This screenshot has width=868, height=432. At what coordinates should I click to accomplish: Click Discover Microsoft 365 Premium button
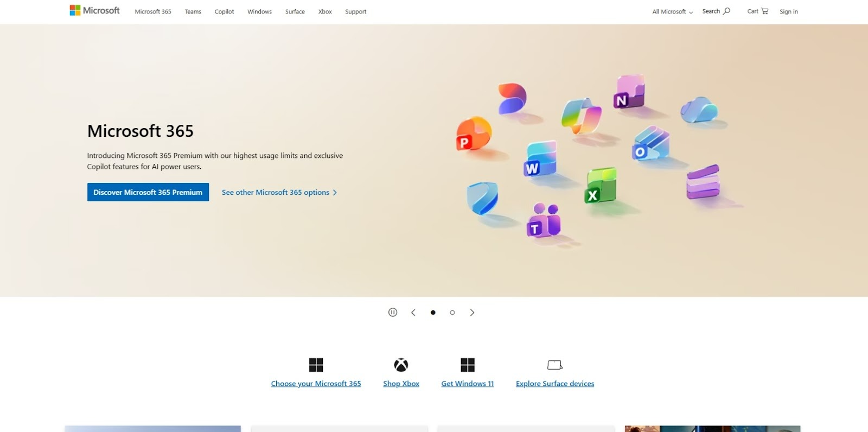click(148, 192)
